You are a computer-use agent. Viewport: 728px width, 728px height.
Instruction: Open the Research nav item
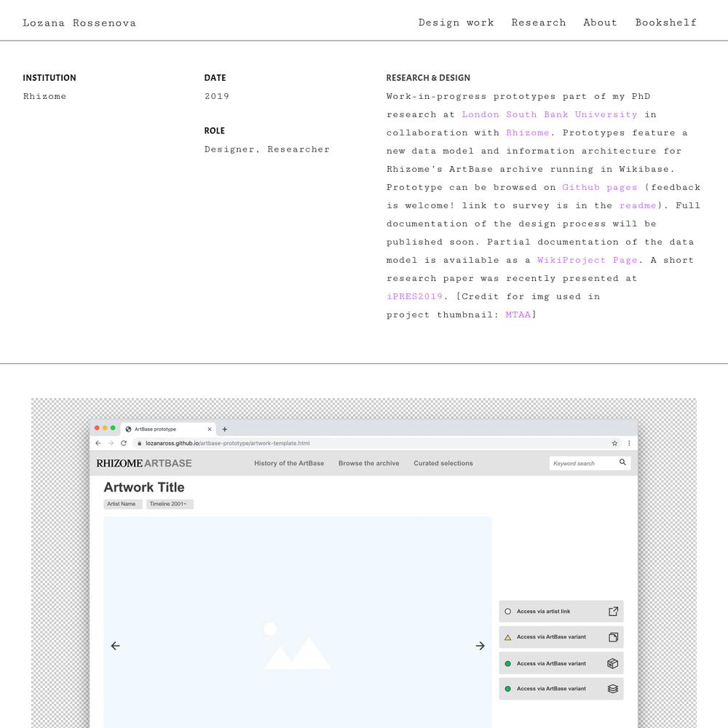[x=539, y=23]
